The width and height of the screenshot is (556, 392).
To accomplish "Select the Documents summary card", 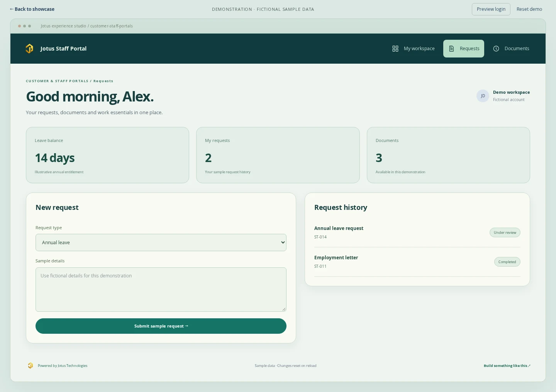I will pos(448,155).
